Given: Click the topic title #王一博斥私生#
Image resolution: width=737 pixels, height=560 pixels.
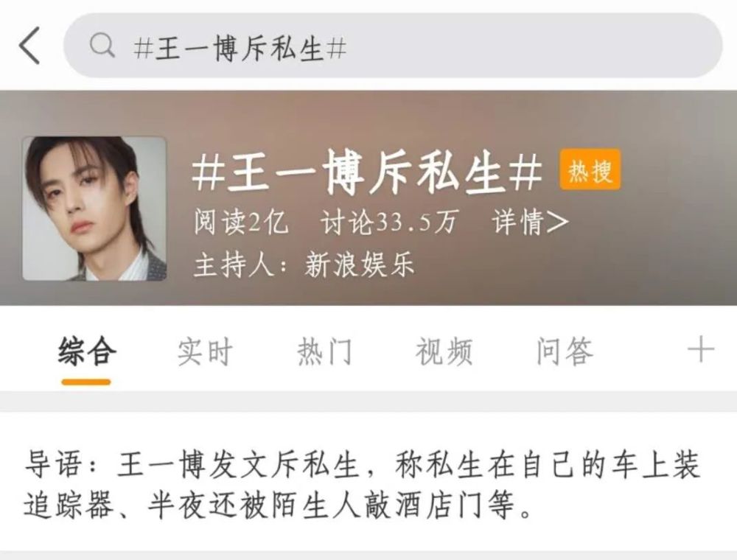Looking at the screenshot, I should pos(366,172).
